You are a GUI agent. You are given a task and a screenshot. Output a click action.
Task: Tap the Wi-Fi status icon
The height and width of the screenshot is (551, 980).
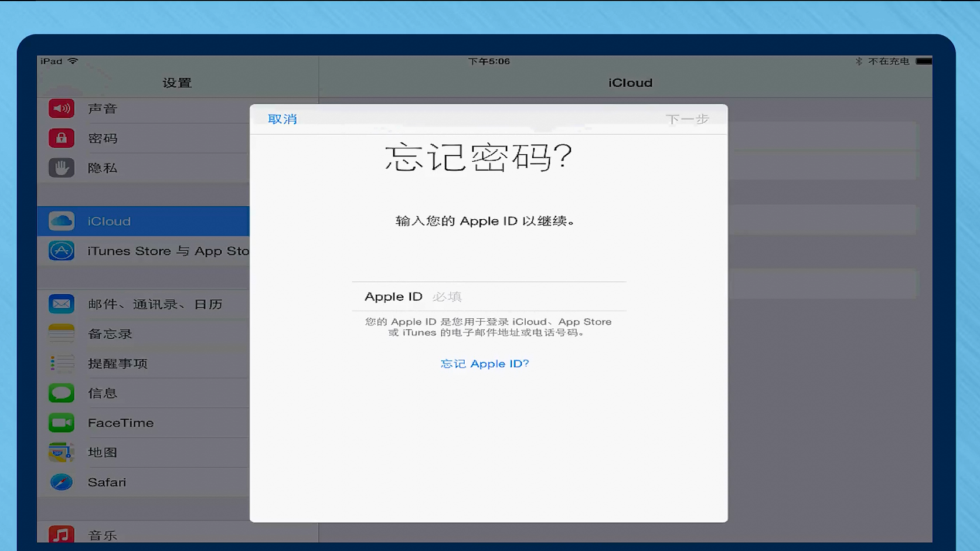73,61
